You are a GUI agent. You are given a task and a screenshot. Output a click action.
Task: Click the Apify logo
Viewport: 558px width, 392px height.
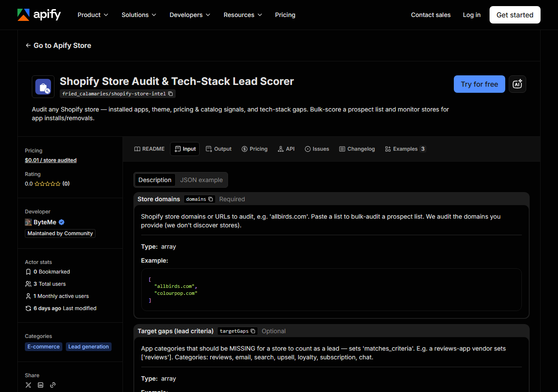(x=39, y=15)
